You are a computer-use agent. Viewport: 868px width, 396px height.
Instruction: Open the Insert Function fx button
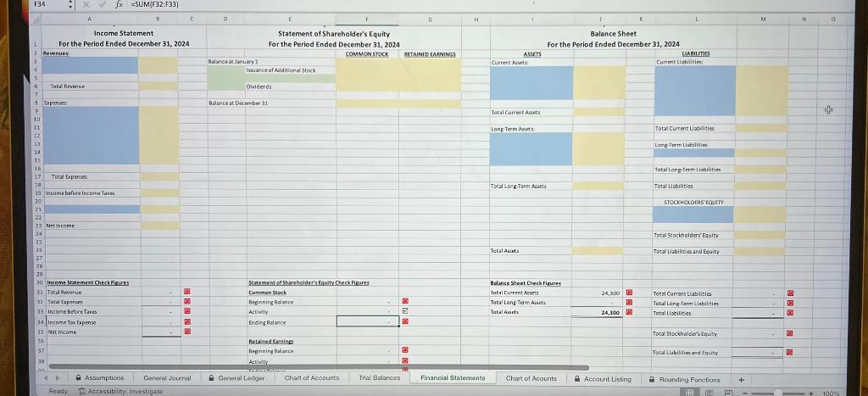(119, 4)
